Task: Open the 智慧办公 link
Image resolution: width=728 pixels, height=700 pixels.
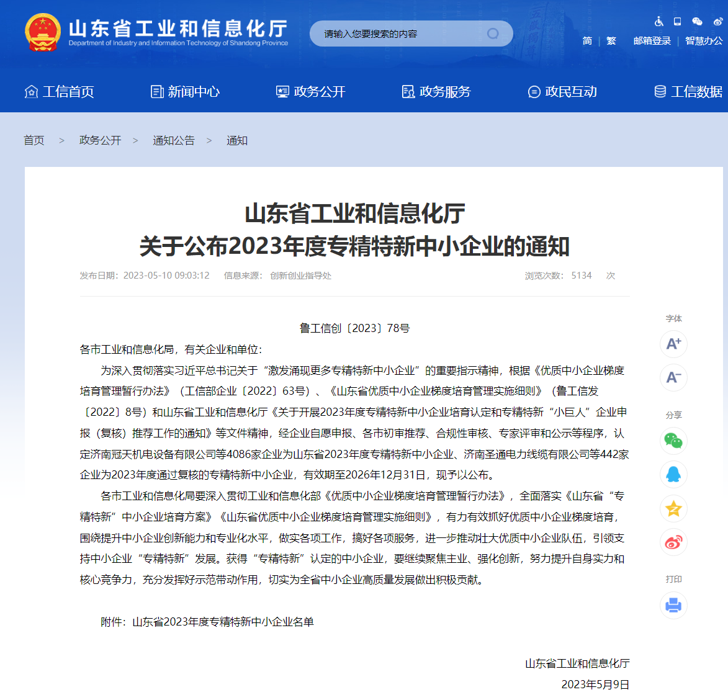Action: (x=704, y=41)
